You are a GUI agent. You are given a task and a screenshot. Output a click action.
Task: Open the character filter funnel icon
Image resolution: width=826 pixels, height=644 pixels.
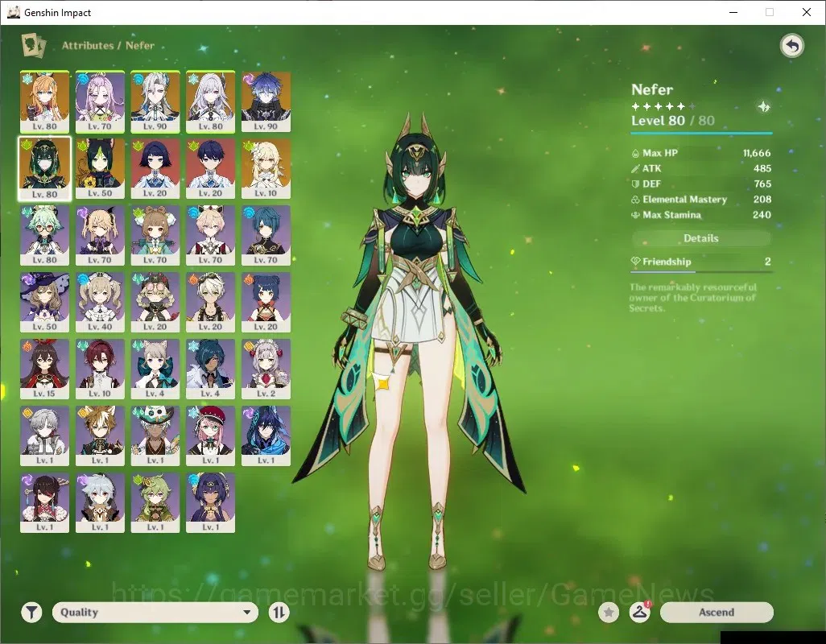tap(31, 613)
